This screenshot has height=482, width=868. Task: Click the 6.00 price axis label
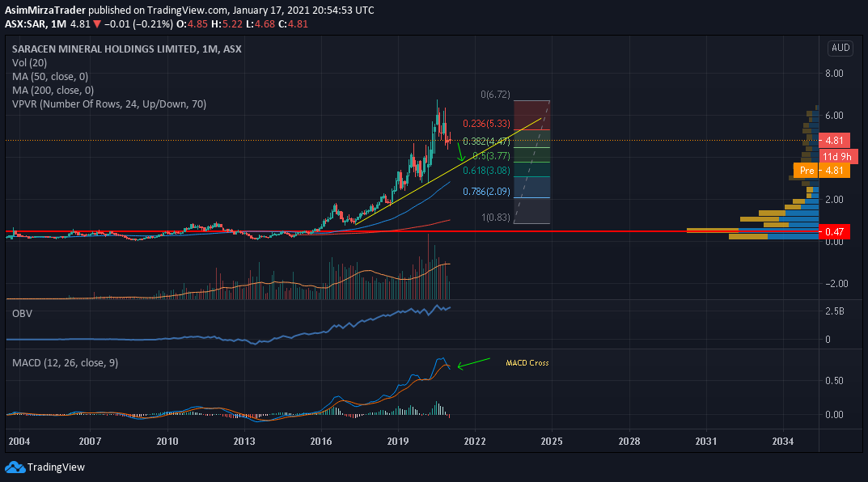point(834,116)
